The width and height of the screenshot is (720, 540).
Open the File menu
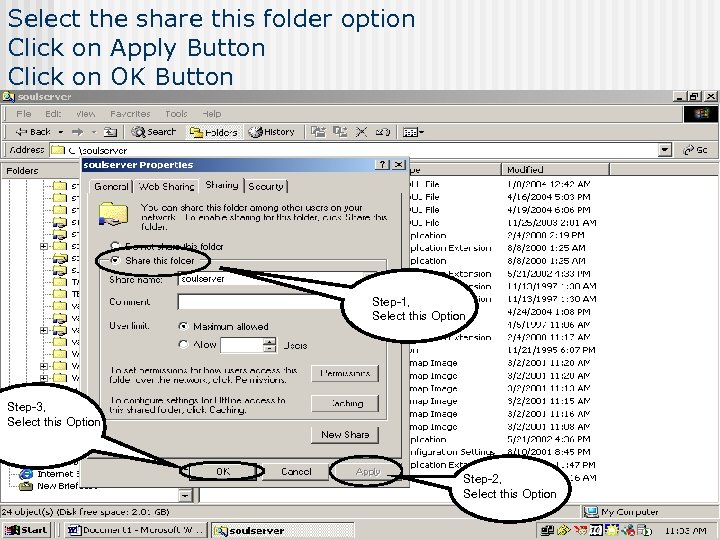coord(23,113)
